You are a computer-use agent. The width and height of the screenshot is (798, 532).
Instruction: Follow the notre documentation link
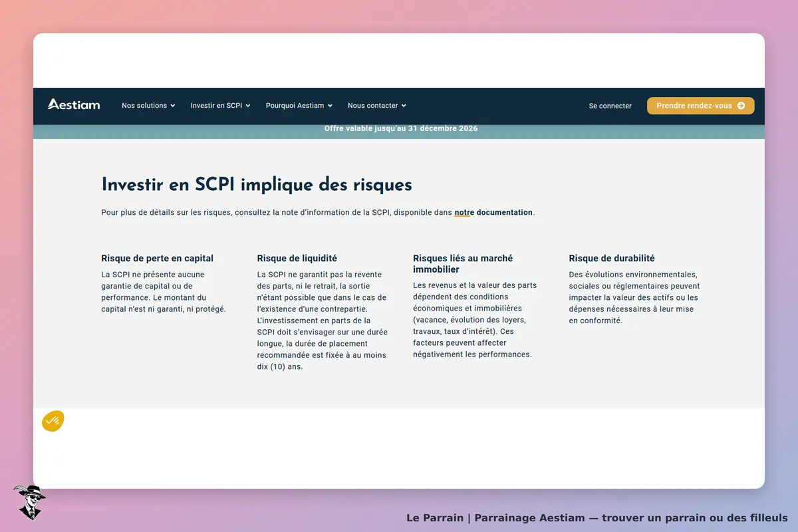[x=493, y=213]
